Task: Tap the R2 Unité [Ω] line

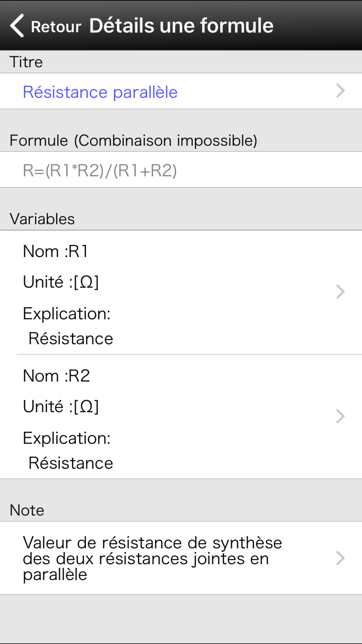Action: pos(61,407)
